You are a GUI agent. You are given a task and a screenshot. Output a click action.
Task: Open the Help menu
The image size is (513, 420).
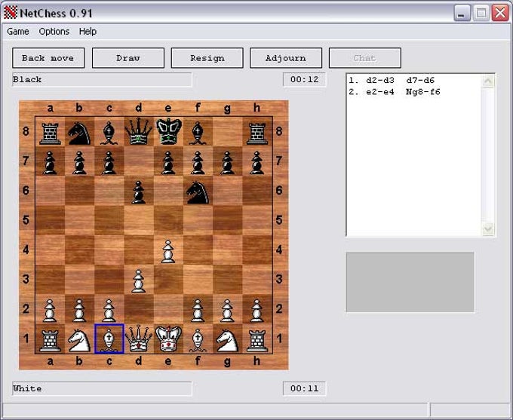click(x=88, y=32)
